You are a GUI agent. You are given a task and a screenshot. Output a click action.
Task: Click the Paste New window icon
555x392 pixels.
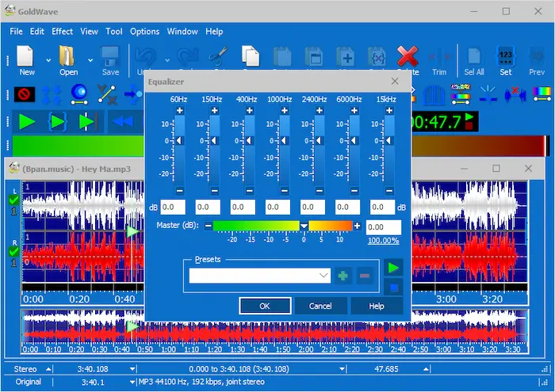pos(314,56)
